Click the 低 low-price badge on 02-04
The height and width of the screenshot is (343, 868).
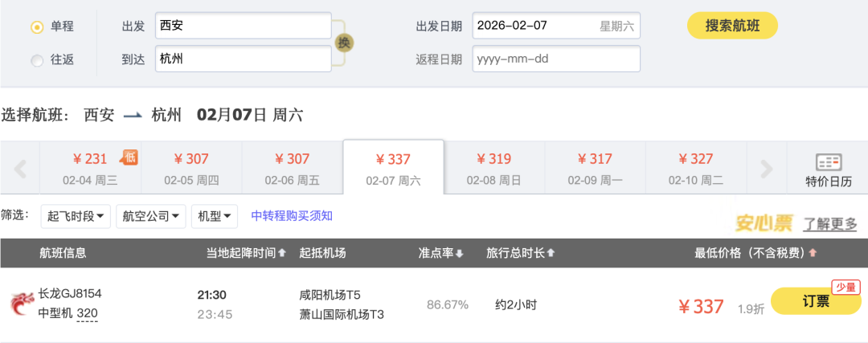coord(129,157)
